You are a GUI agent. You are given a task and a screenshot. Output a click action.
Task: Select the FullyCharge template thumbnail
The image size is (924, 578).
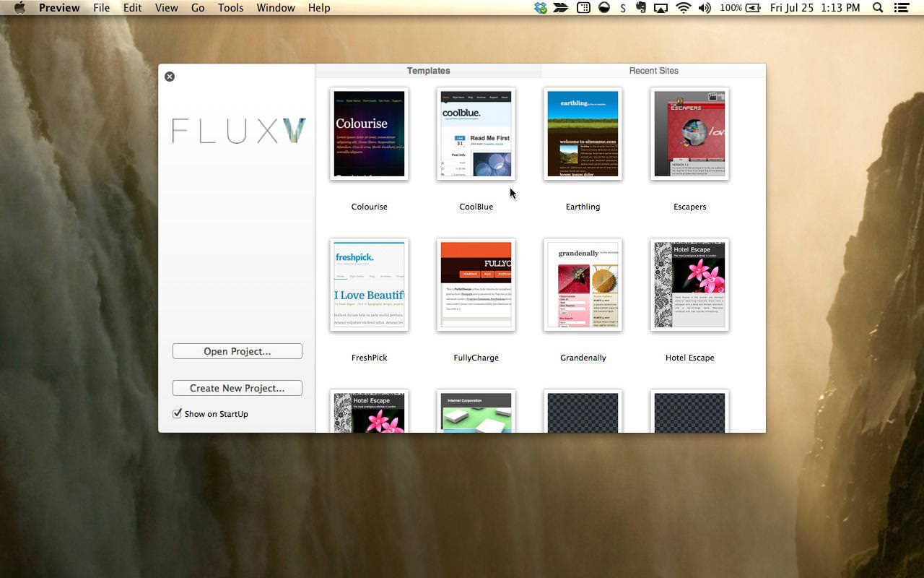point(476,285)
